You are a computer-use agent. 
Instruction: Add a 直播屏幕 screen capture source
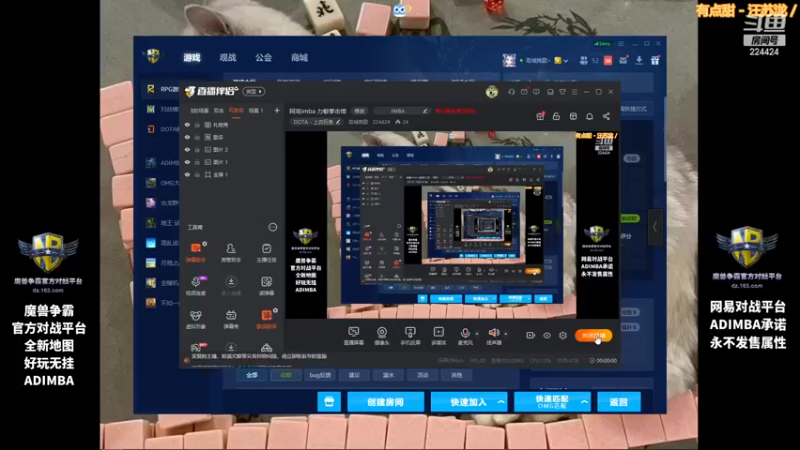pos(354,336)
